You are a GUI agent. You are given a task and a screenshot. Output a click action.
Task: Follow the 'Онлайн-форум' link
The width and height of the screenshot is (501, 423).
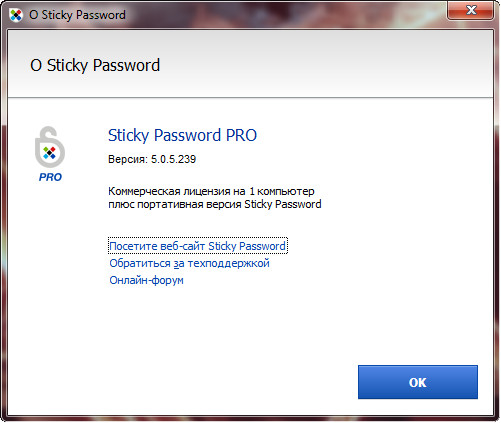pyautogui.click(x=146, y=280)
